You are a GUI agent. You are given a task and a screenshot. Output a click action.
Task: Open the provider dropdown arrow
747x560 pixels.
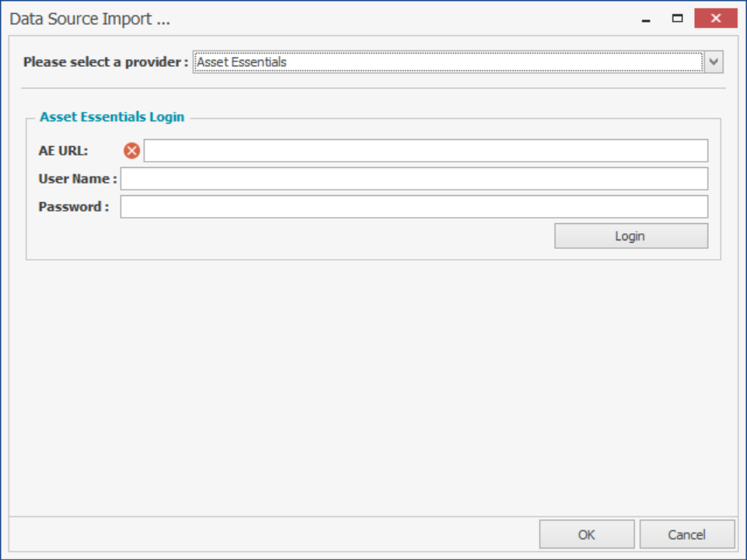[x=714, y=62]
